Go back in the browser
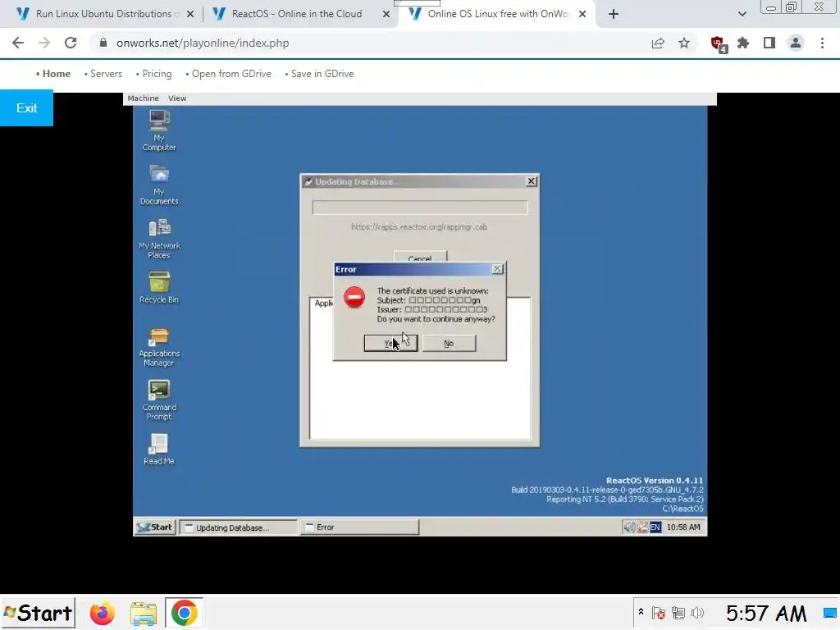 18,43
